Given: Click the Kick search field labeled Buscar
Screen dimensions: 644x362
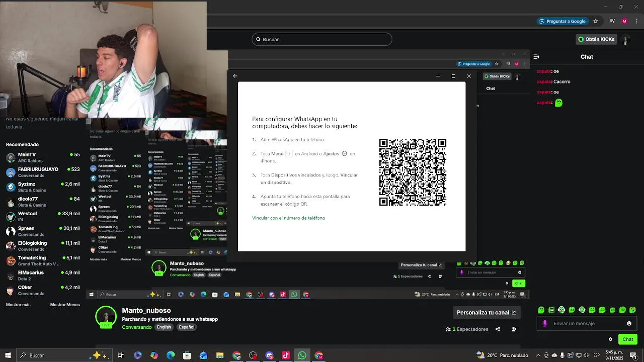Looking at the screenshot, I should (322, 39).
